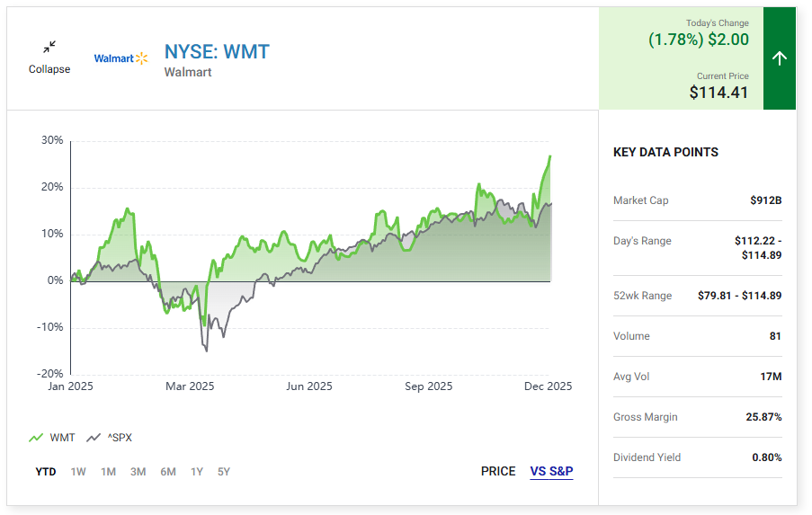This screenshot has height=515, width=812.
Task: Click the WMT legend label
Action: click(63, 438)
